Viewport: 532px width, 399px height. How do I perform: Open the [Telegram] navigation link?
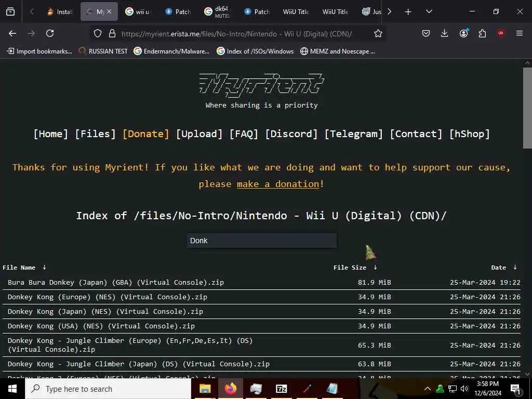pos(353,134)
